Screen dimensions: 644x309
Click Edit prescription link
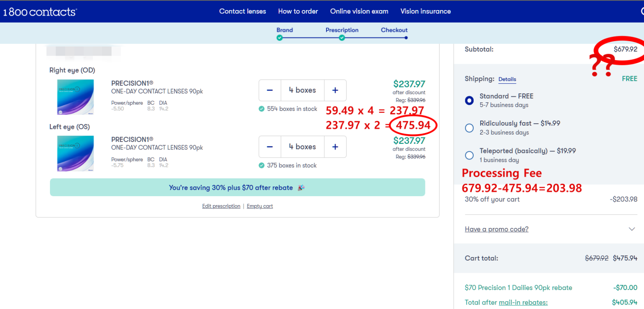point(221,206)
